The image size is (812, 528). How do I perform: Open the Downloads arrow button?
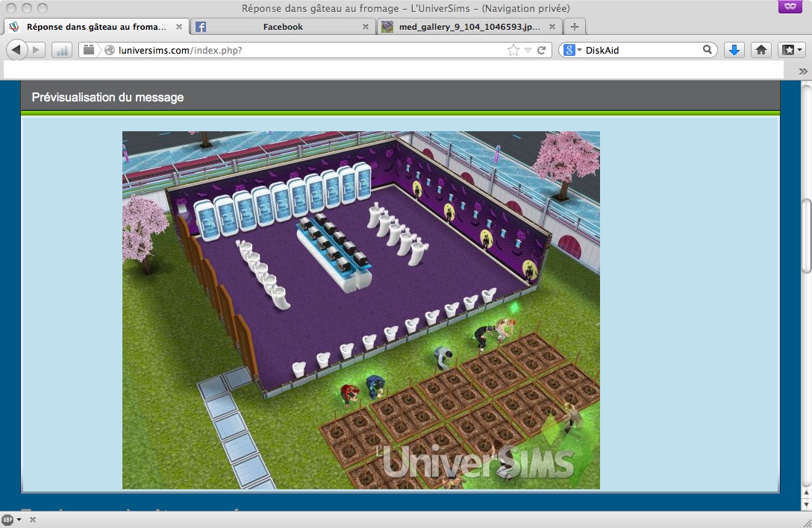tap(734, 50)
